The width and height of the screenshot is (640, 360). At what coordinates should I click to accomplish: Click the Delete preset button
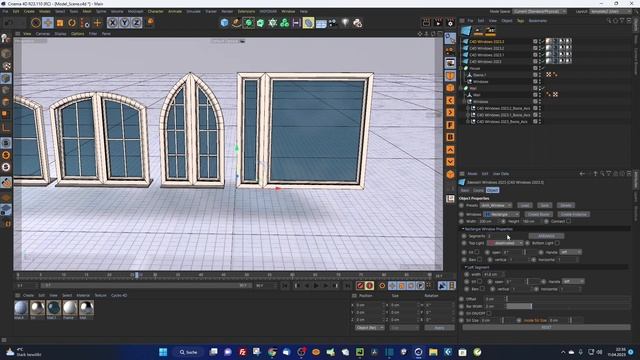click(565, 205)
